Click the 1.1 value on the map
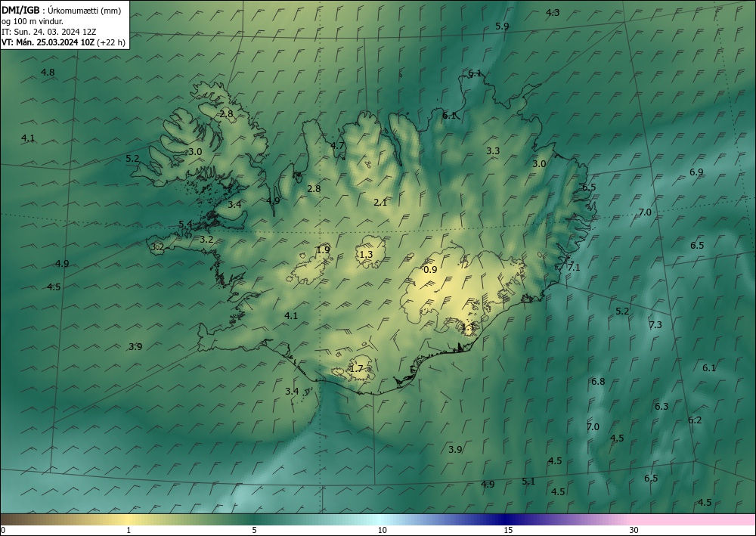 pos(468,328)
